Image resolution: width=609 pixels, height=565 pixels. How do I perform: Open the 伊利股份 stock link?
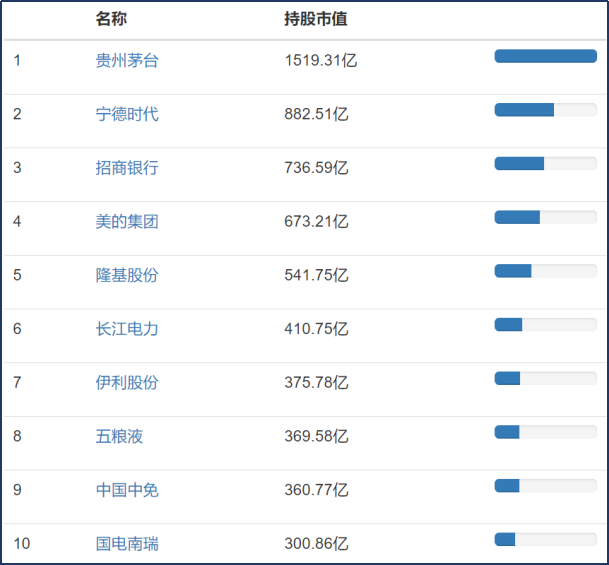[127, 382]
